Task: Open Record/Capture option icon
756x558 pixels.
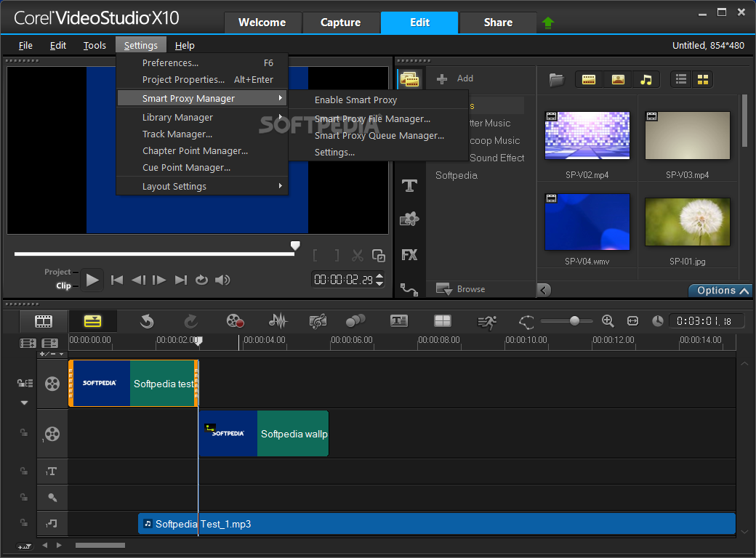Action: 235,321
